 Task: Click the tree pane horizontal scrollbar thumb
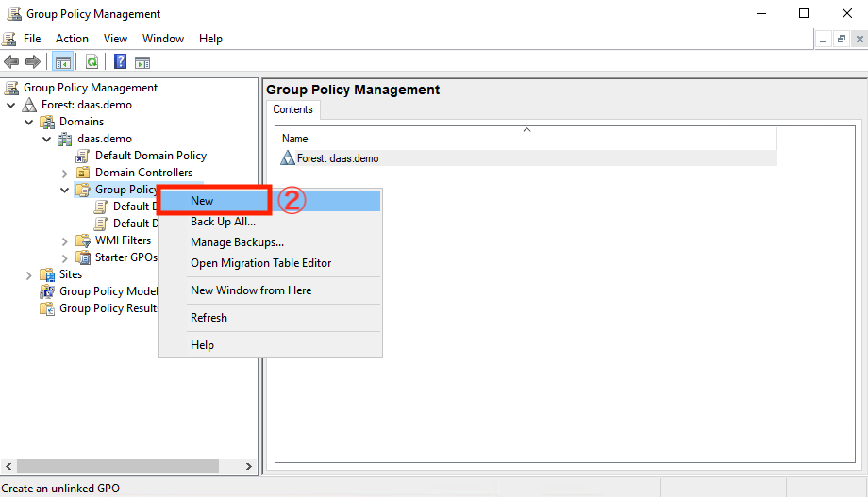click(118, 467)
